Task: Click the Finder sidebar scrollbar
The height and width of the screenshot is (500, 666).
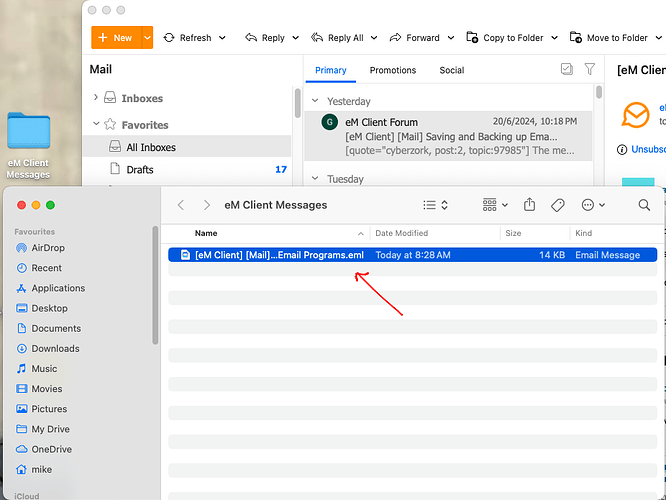Action: pyautogui.click(x=155, y=285)
